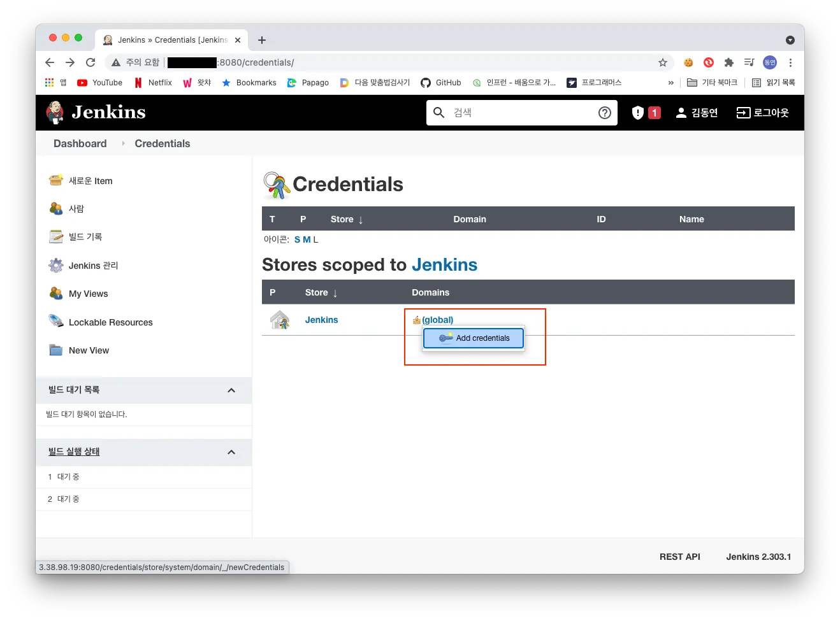The height and width of the screenshot is (621, 840).
Task: Click the New View folder icon
Action: pyautogui.click(x=56, y=350)
